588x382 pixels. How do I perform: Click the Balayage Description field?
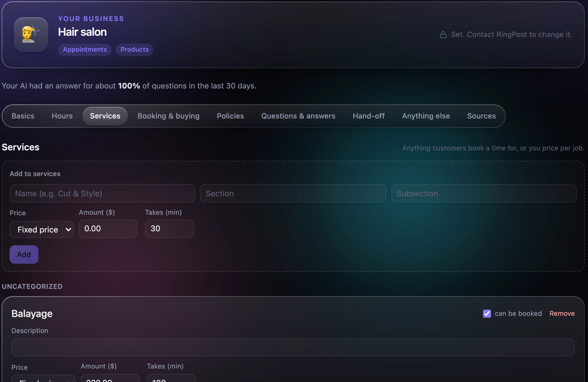pos(293,347)
